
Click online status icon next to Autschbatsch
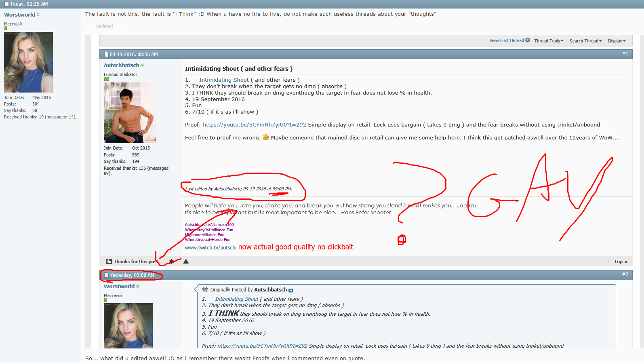pos(142,65)
